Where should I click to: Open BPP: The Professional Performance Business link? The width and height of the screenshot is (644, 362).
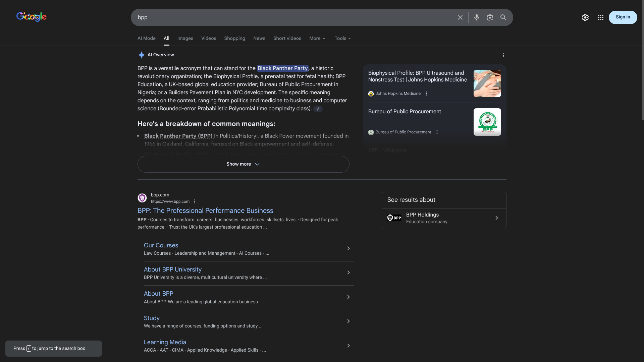pyautogui.click(x=205, y=211)
